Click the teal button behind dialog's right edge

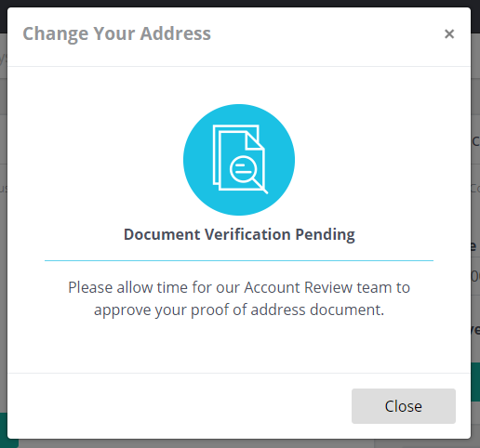pyautogui.click(x=475, y=382)
